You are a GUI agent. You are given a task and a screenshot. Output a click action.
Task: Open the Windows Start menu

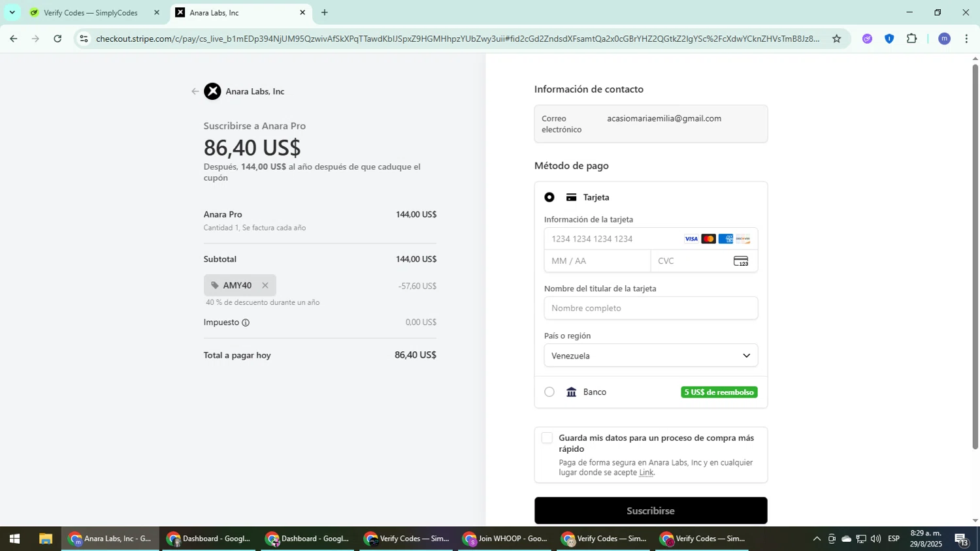(x=14, y=539)
